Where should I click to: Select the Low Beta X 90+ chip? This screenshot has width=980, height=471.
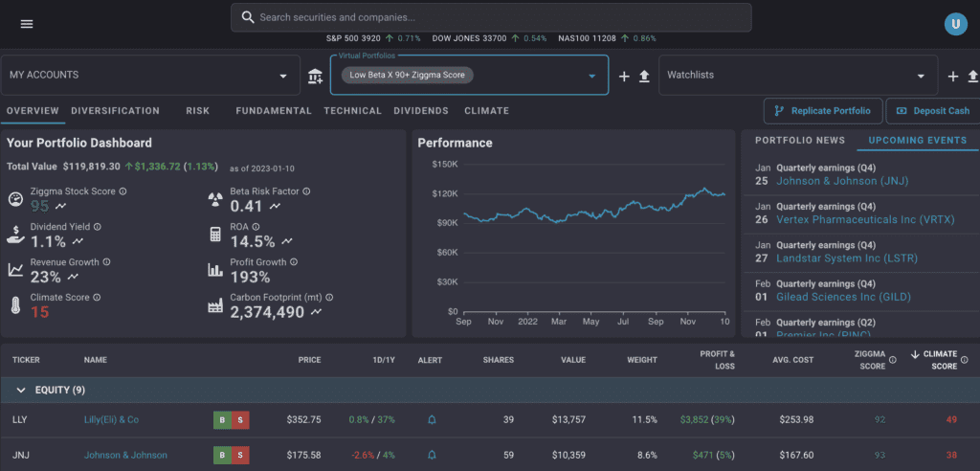(408, 75)
